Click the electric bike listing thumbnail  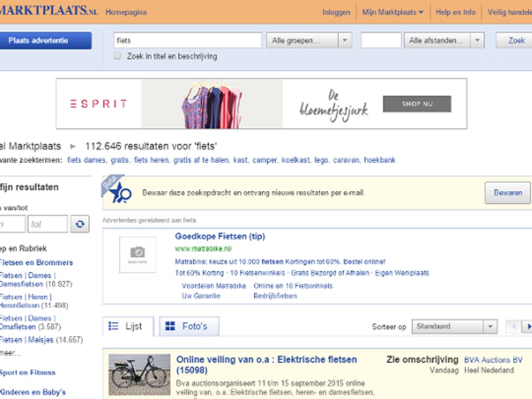point(139,374)
